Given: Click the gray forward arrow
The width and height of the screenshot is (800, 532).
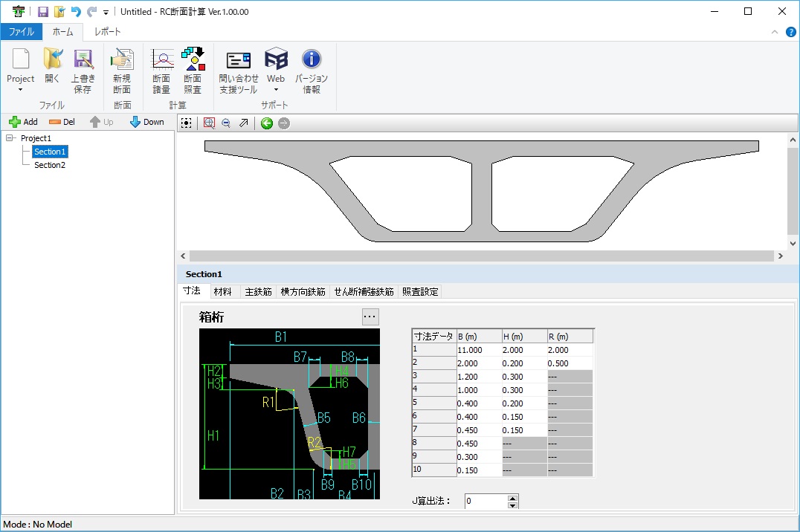Looking at the screenshot, I should 284,123.
